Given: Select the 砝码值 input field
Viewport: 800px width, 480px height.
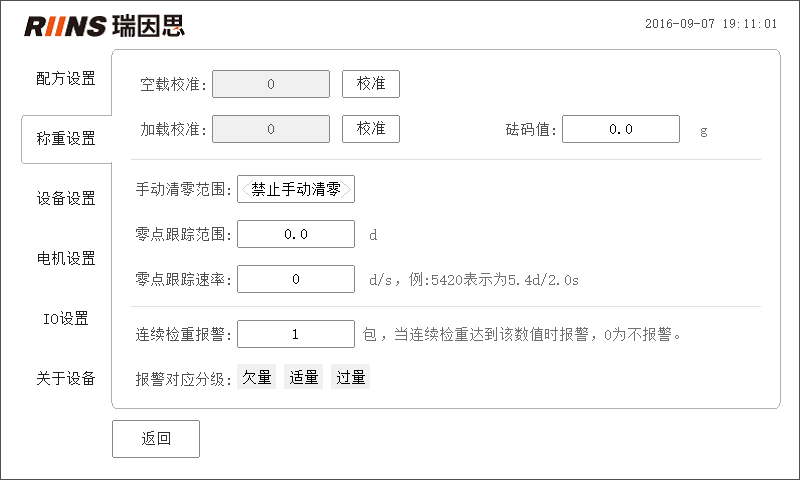Looking at the screenshot, I should (x=621, y=129).
